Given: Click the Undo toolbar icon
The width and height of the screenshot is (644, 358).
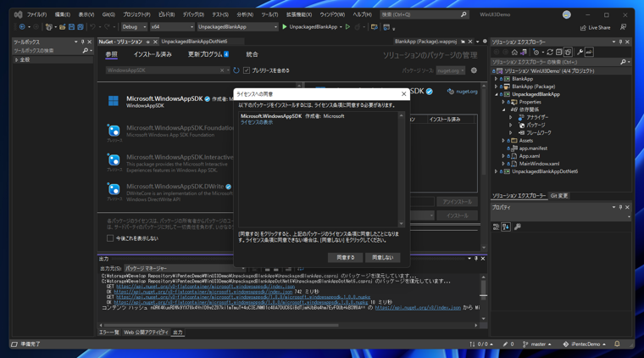Looking at the screenshot, I should [93, 26].
